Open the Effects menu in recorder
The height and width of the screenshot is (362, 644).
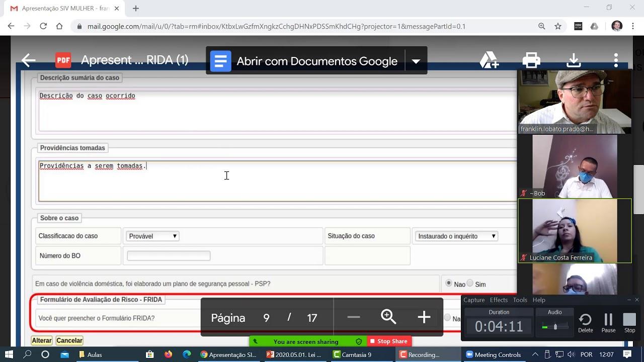coord(499,300)
